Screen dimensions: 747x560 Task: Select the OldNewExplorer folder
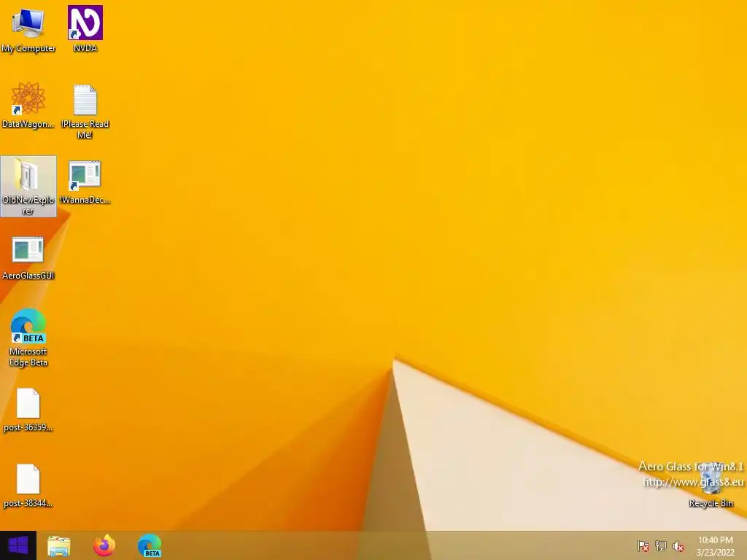pyautogui.click(x=28, y=186)
